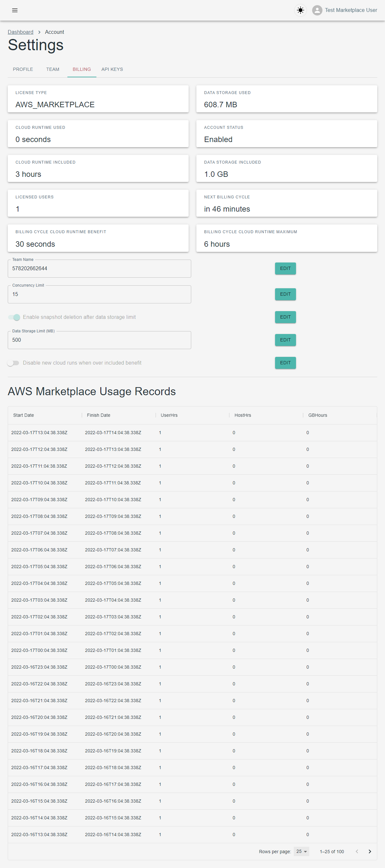Sort by the HostHrs column header
This screenshot has width=385, height=868.
point(242,415)
